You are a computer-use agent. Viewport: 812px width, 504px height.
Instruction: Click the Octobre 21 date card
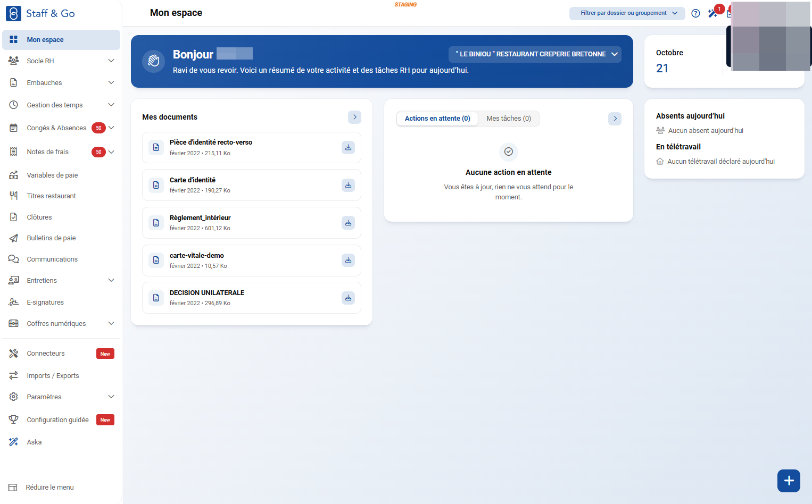[x=724, y=61]
